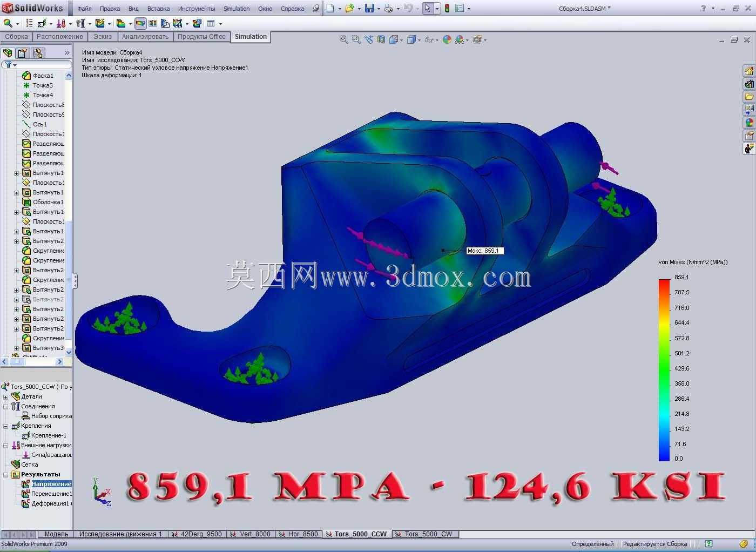The width and height of the screenshot is (756, 552).
Task: Switch to the Продукты Office tab
Action: [x=201, y=37]
